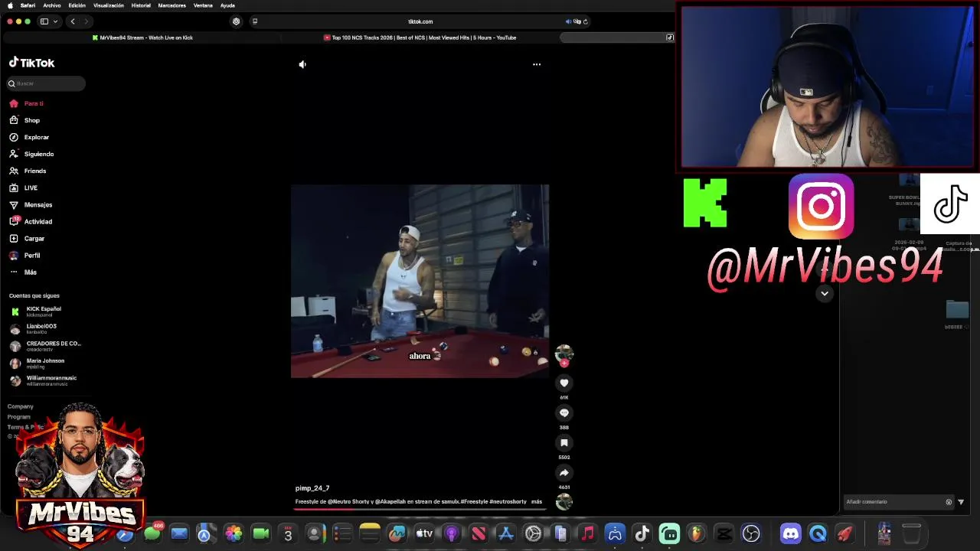Open the three-dot options above the video
980x551 pixels.
[x=537, y=64]
